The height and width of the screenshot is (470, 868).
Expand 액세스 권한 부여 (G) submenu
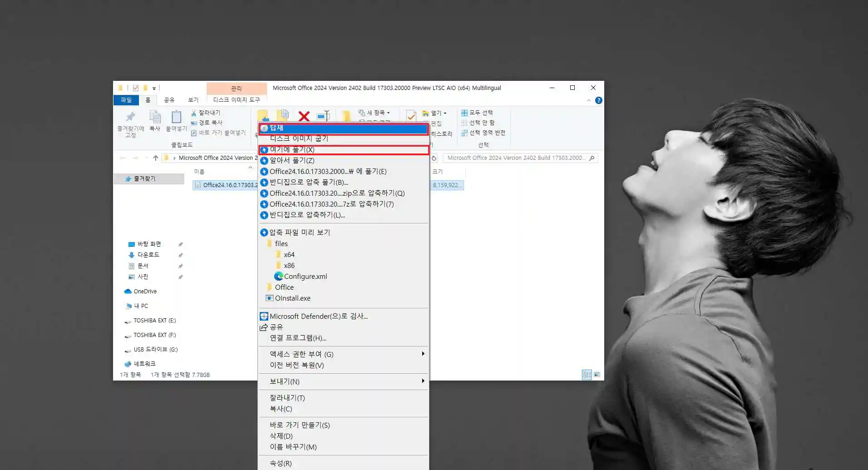coord(343,354)
